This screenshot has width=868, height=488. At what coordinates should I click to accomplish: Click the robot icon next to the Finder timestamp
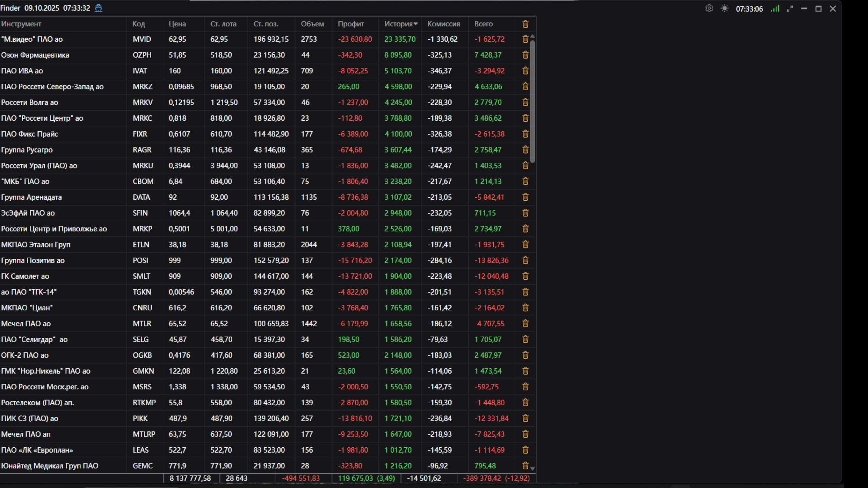tap(98, 8)
